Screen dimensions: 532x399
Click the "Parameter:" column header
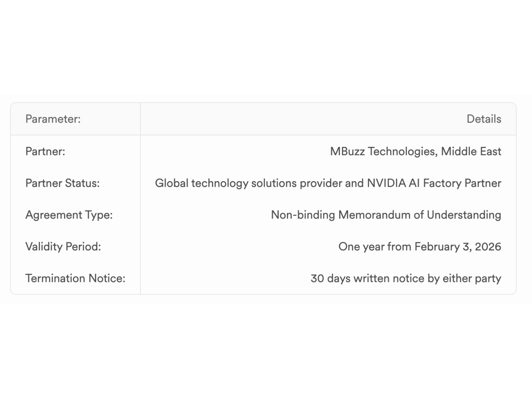53,119
